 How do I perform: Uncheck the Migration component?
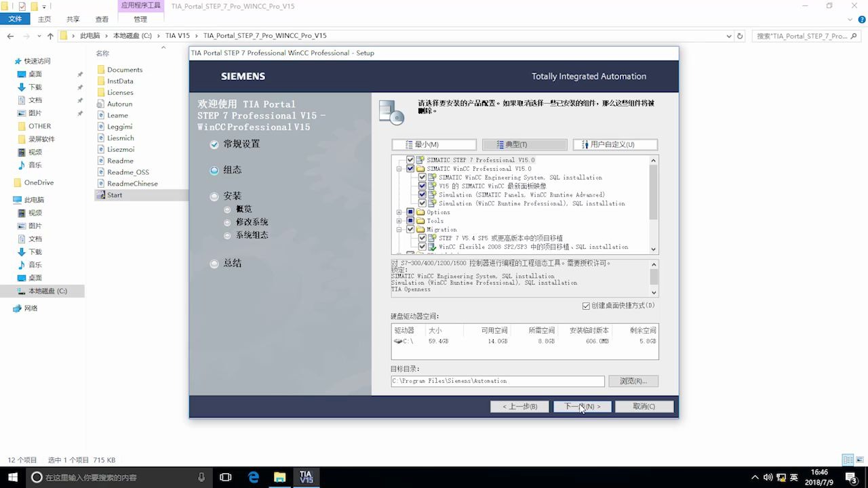(x=410, y=228)
